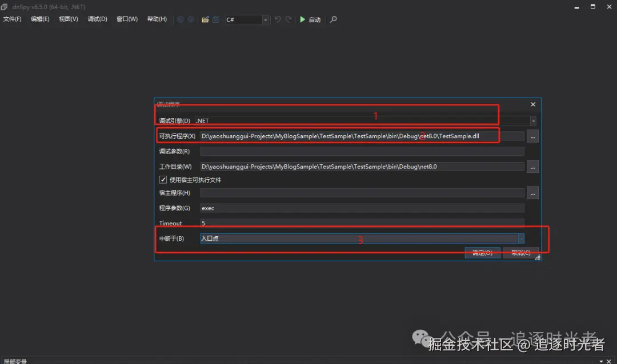Click the open file folder icon

pyautogui.click(x=205, y=19)
